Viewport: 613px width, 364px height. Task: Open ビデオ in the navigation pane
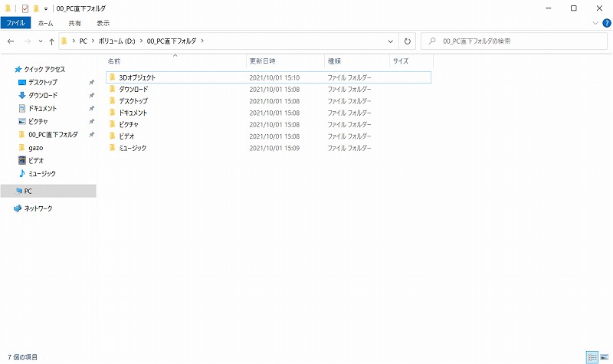[36, 161]
